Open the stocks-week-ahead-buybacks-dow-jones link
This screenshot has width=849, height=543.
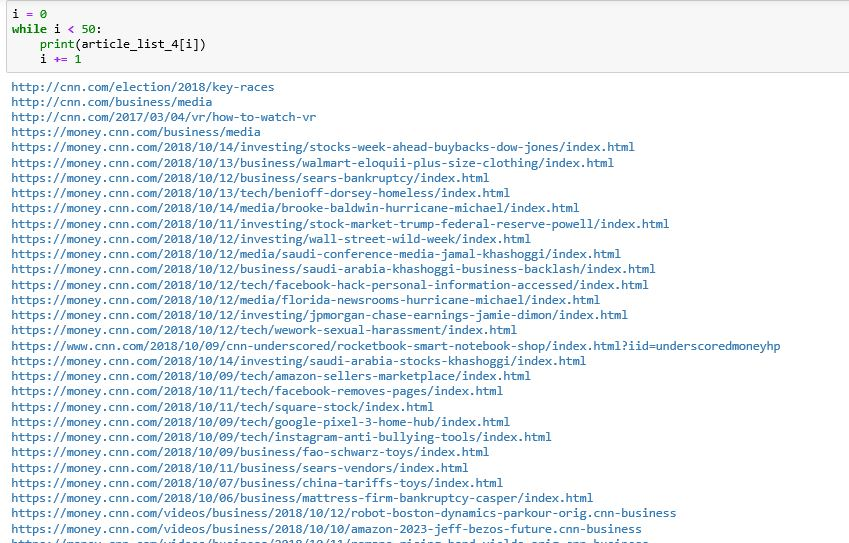(x=323, y=147)
